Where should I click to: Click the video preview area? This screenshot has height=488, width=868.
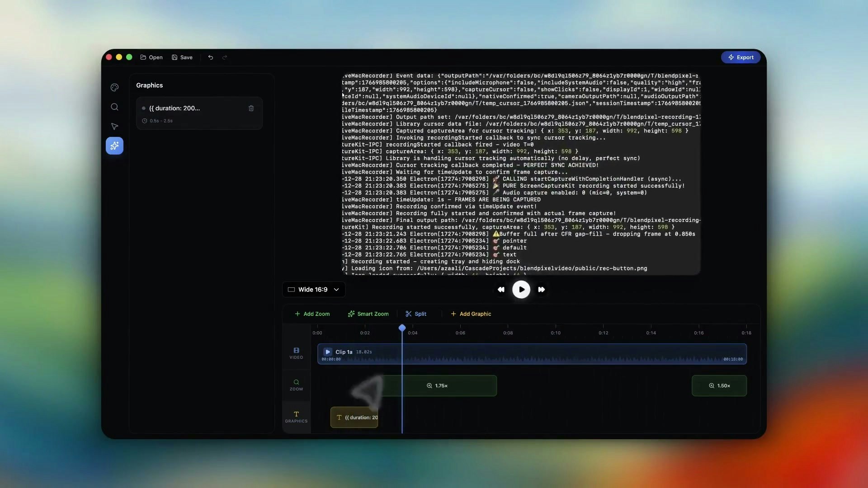point(521,174)
